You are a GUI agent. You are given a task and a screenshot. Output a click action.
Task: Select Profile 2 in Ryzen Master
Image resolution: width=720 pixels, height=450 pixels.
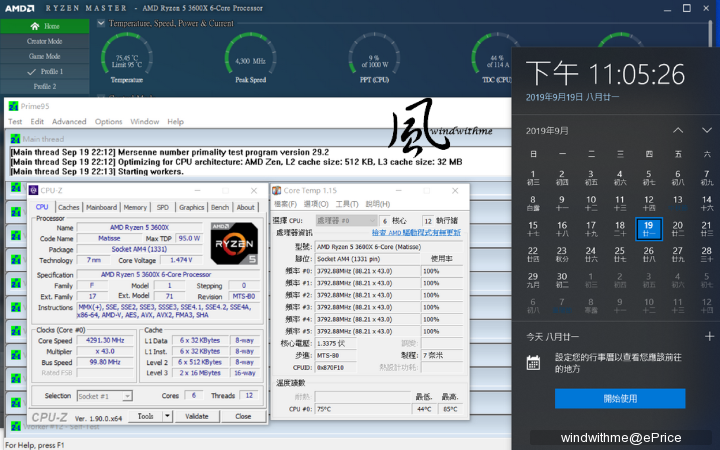click(45, 86)
